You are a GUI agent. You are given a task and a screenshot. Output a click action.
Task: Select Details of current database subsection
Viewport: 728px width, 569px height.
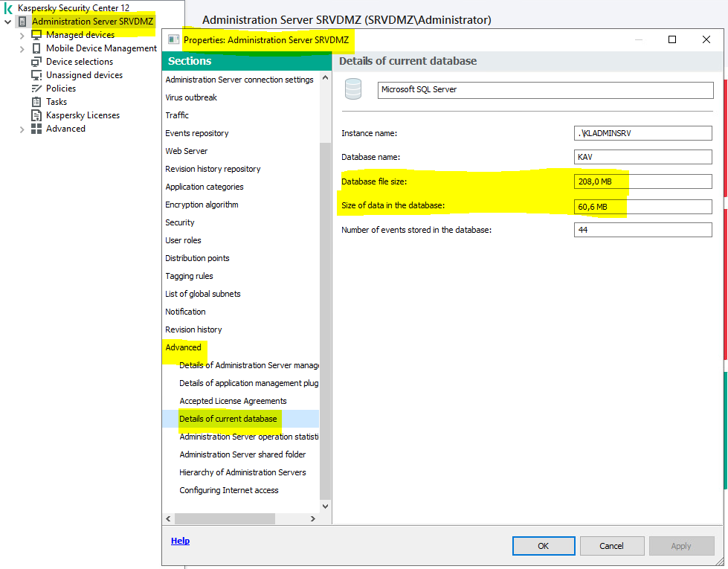[x=228, y=419]
